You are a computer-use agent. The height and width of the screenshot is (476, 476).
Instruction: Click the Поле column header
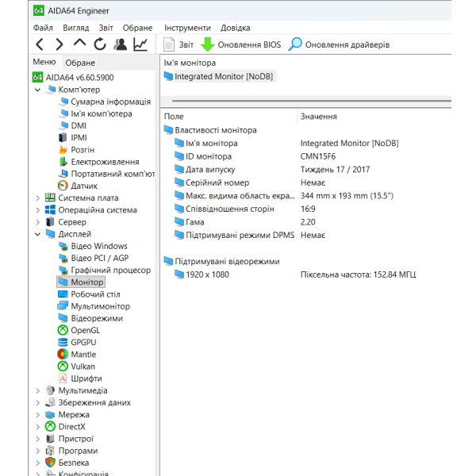tap(228, 117)
